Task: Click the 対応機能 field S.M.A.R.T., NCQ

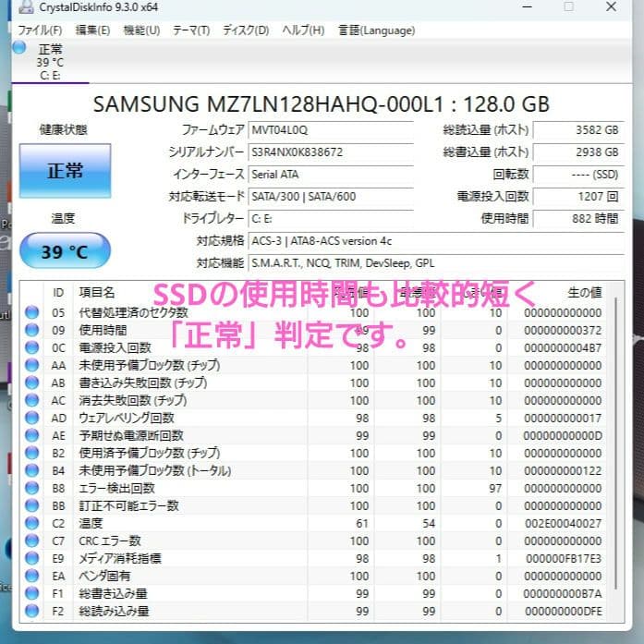Action: 436,263
